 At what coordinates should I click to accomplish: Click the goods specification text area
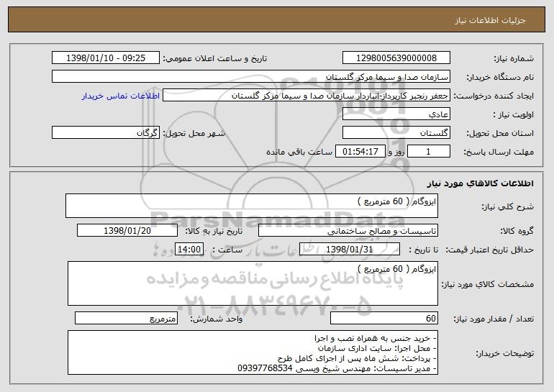tap(253, 283)
